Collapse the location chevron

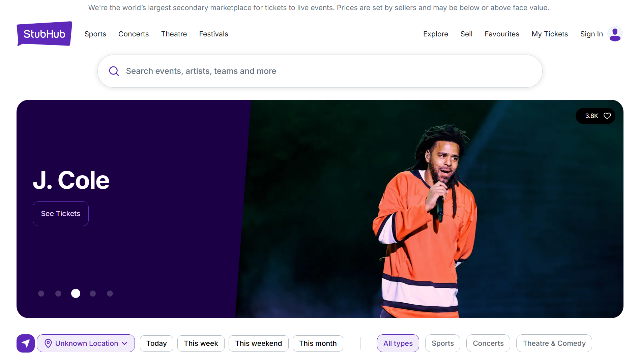coord(124,343)
